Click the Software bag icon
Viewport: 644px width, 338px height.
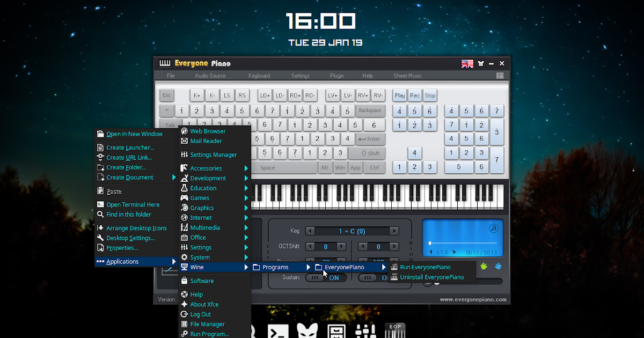184,281
